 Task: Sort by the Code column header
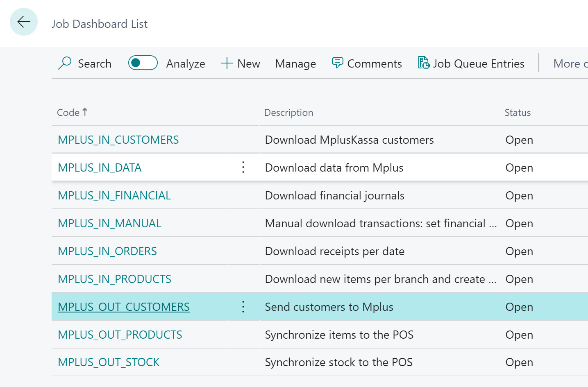point(72,112)
